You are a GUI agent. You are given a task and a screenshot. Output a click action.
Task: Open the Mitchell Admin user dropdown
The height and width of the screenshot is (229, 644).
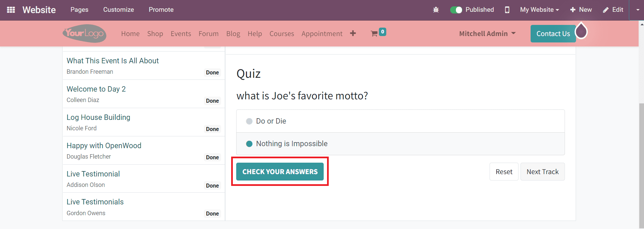(487, 33)
